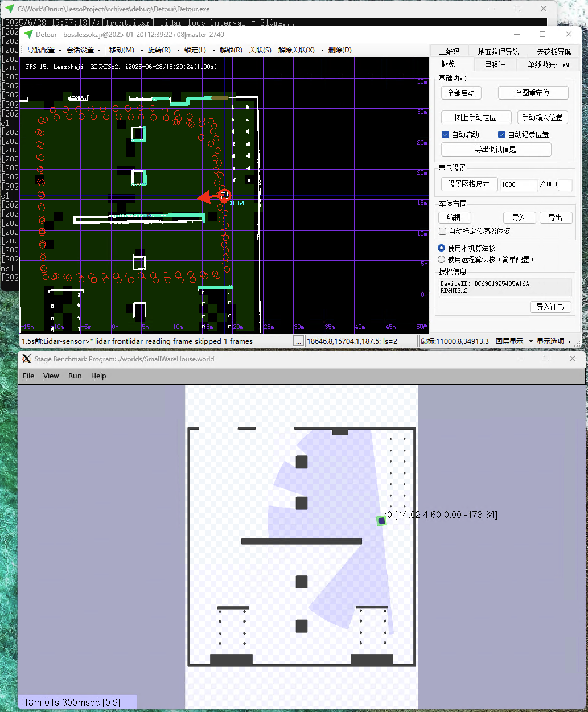Select 使用远程算法核 radio option
588x712 pixels.
pyautogui.click(x=442, y=260)
